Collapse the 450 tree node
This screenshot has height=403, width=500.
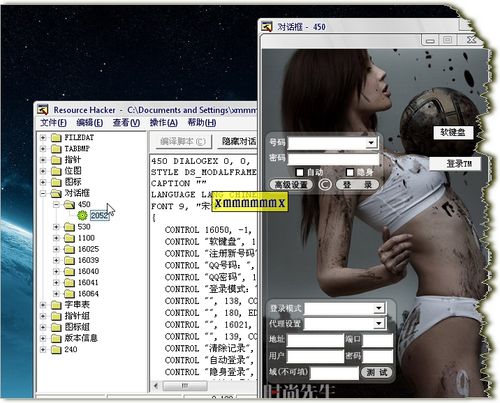tap(56, 204)
